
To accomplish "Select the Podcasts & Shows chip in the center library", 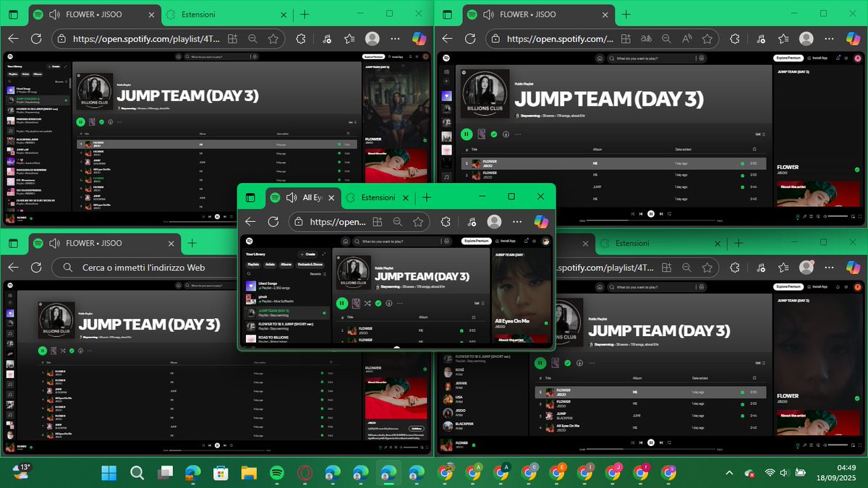I will click(310, 265).
